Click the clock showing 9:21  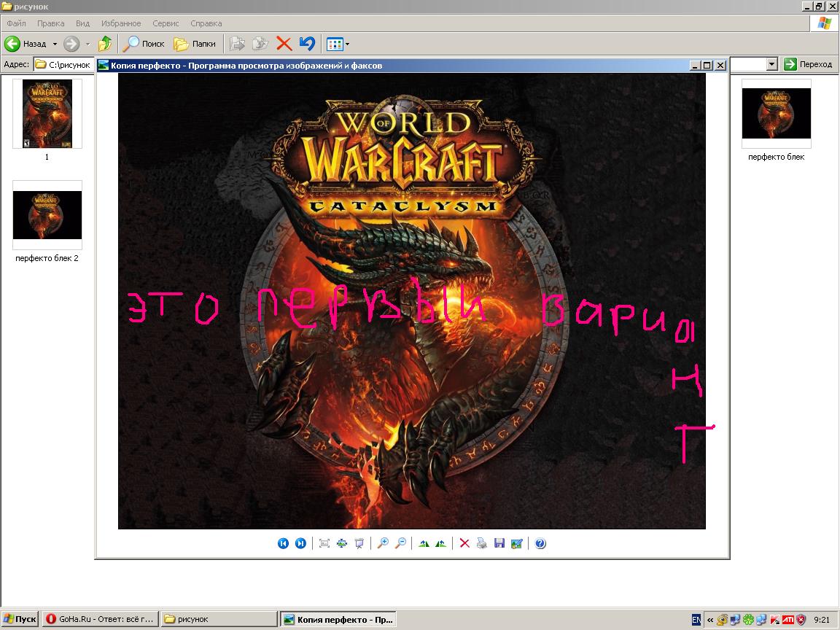(x=822, y=620)
